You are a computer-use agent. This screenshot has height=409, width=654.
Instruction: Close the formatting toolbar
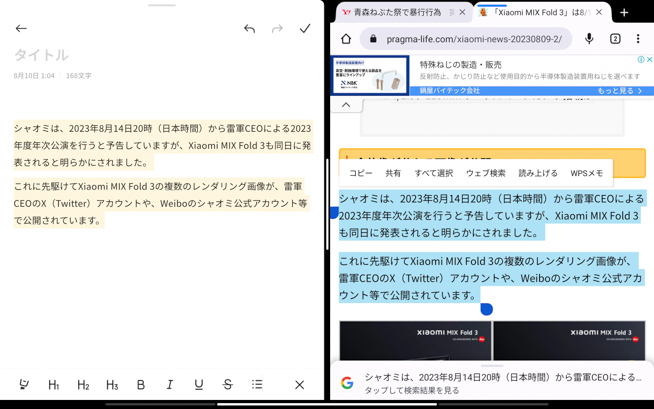(299, 384)
